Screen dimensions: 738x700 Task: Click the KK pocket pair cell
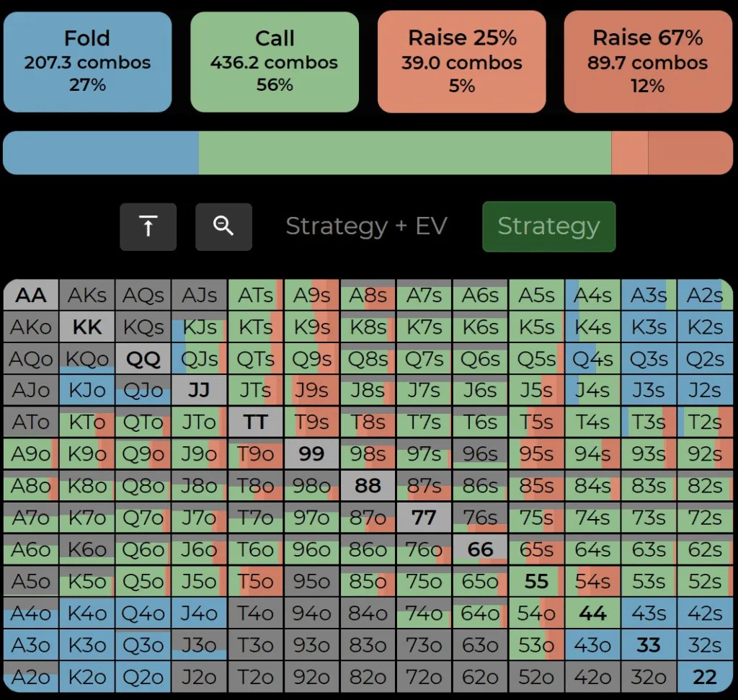point(87,327)
